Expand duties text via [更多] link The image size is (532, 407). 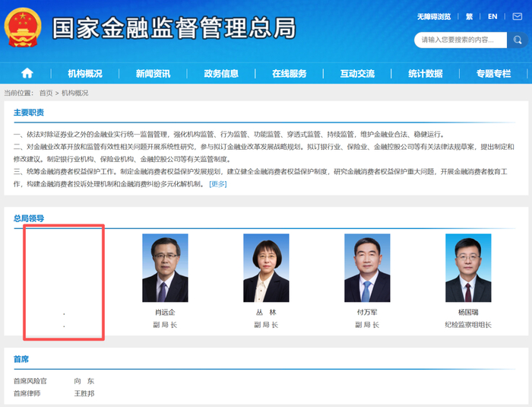pos(218,184)
